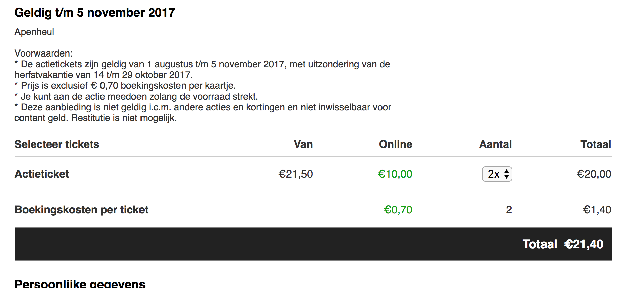Click the 'Aantal' column header
The width and height of the screenshot is (644, 288).
tap(495, 144)
